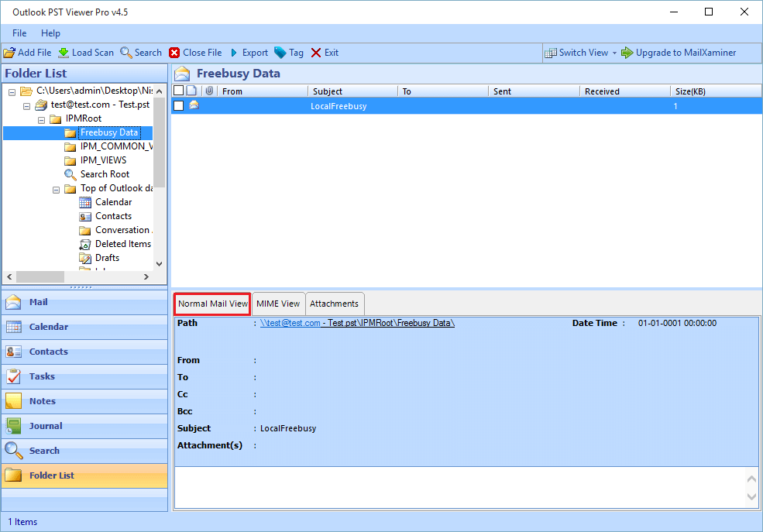Viewport: 763px width, 532px height.
Task: Click the page icon column header
Action: (x=192, y=91)
